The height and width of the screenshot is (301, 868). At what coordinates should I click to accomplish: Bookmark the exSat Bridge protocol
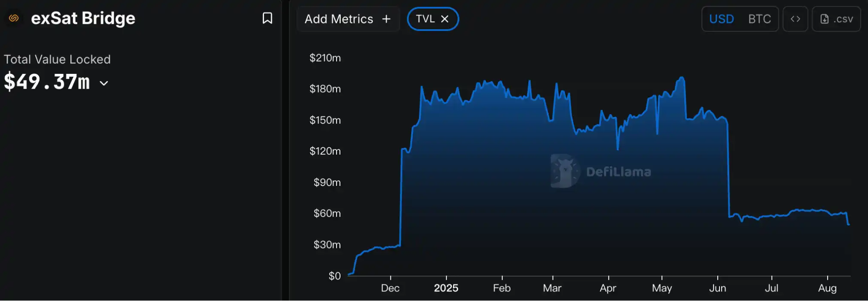click(x=267, y=18)
